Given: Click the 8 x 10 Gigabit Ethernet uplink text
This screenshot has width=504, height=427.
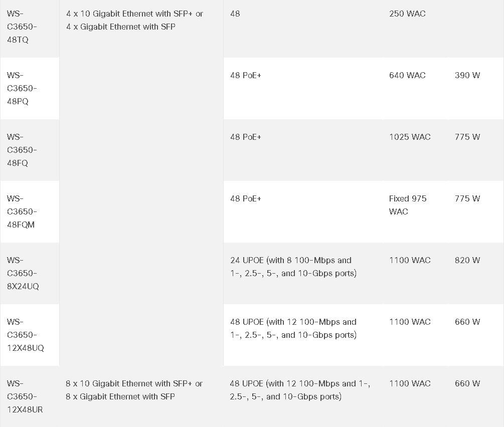Looking at the screenshot, I should pos(134,390).
